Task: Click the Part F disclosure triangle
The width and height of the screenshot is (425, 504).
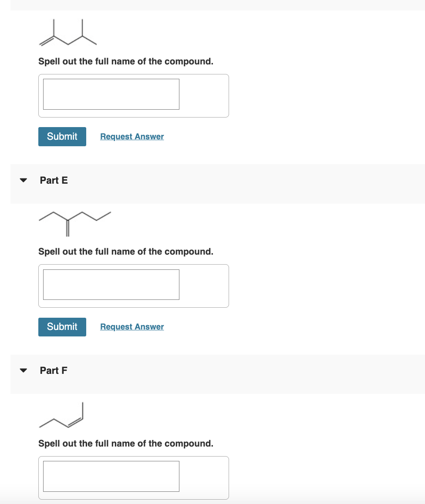Action: tap(23, 370)
